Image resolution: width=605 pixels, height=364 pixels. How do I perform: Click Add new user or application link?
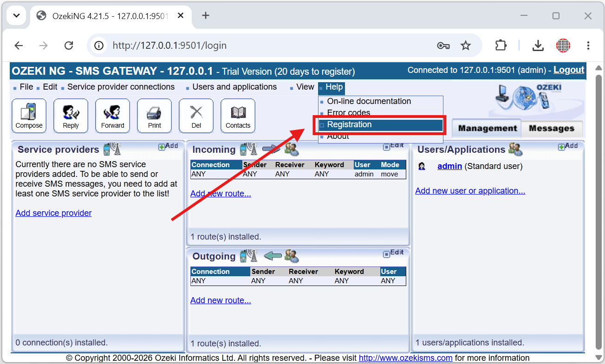[470, 191]
